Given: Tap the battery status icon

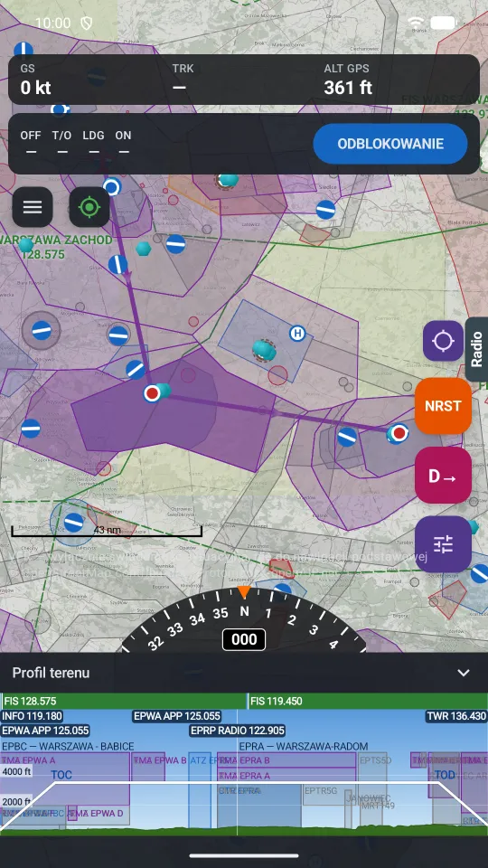Looking at the screenshot, I should click(x=443, y=23).
